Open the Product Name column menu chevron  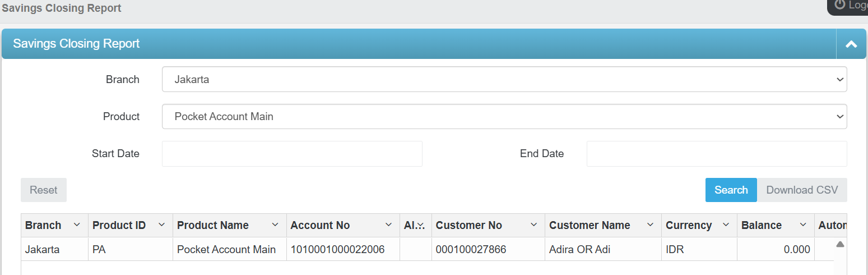[275, 225]
